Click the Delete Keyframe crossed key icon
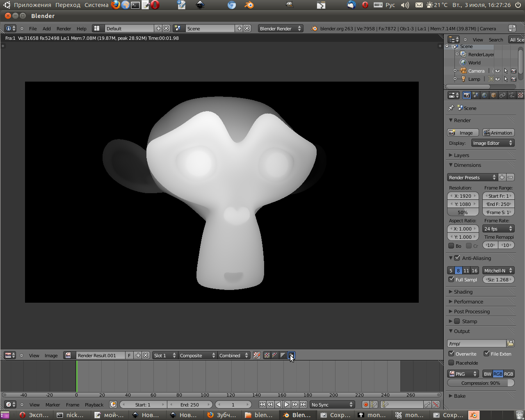 (x=436, y=404)
